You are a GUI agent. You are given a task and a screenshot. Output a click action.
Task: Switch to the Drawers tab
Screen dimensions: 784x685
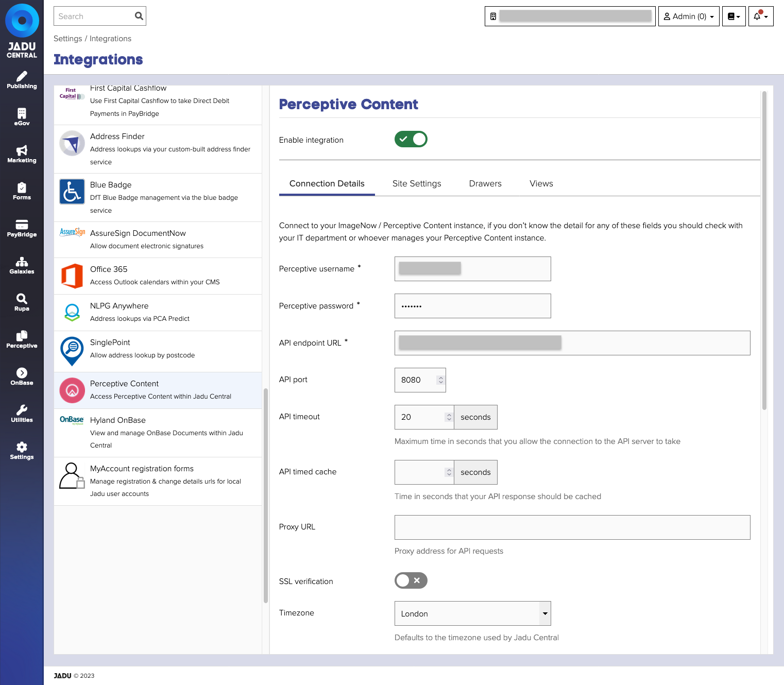485,183
